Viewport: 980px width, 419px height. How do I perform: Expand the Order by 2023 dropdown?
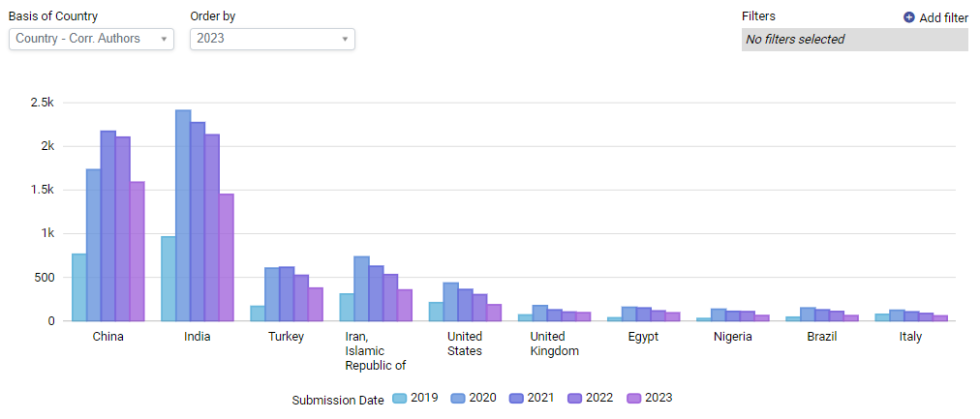(271, 39)
